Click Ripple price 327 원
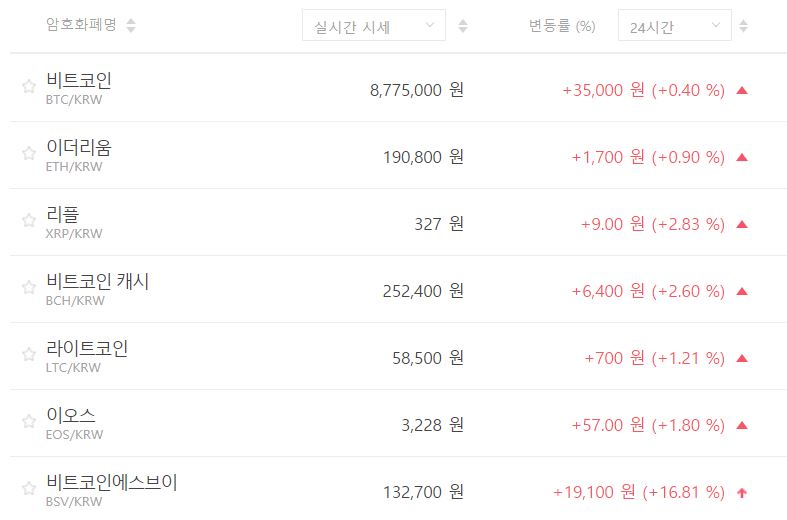 438,224
